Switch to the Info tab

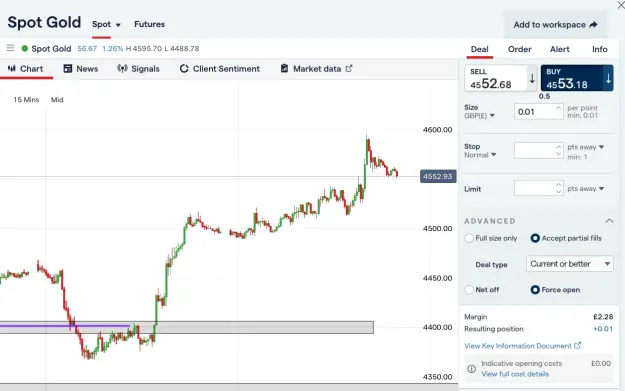click(x=599, y=49)
